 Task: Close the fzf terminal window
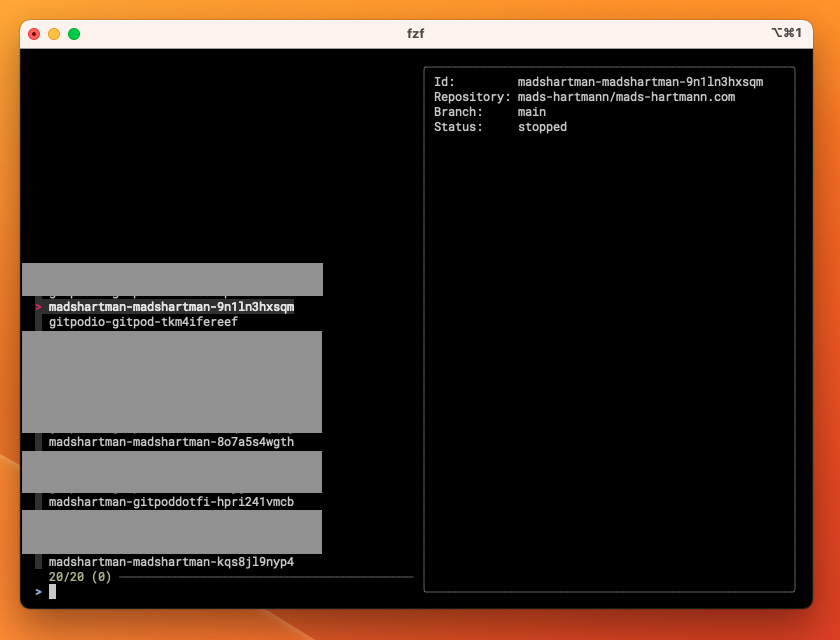tap(34, 34)
